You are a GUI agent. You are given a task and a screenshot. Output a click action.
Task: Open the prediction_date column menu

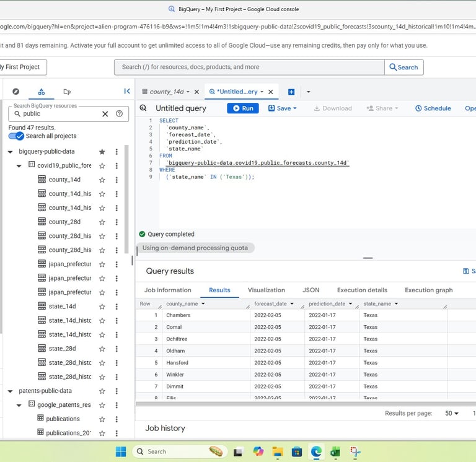point(350,303)
